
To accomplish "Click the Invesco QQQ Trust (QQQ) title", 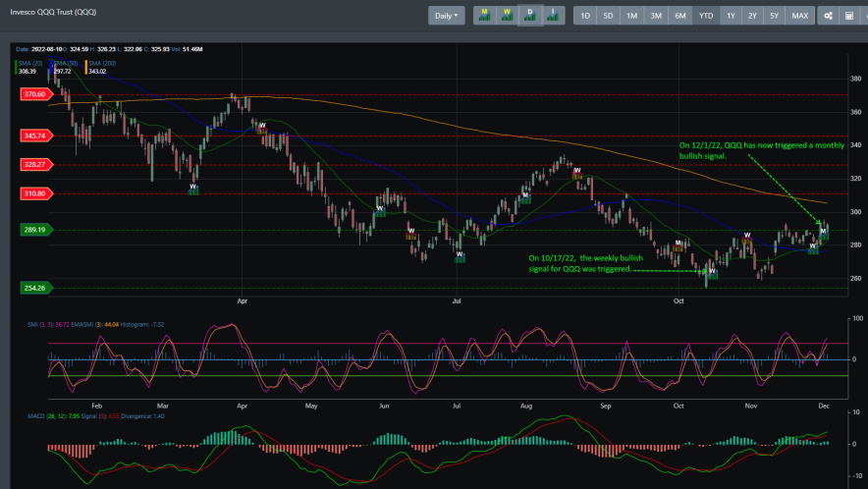I will 53,12.
